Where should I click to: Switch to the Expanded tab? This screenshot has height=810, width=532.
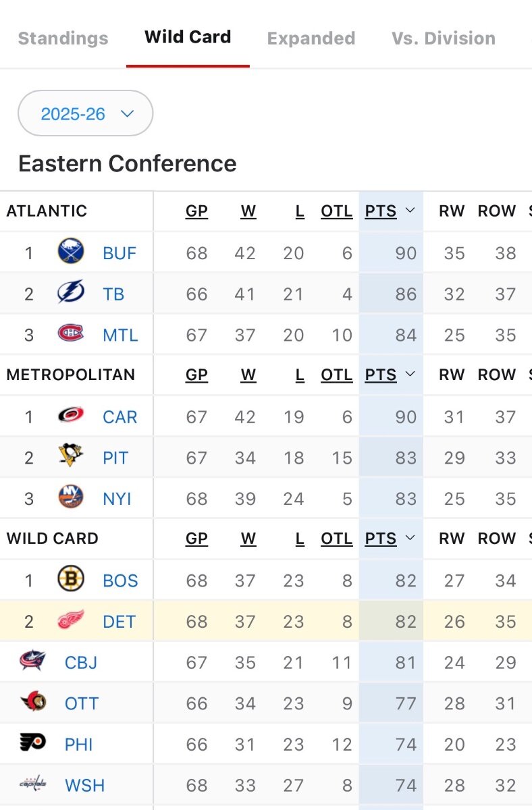311,38
